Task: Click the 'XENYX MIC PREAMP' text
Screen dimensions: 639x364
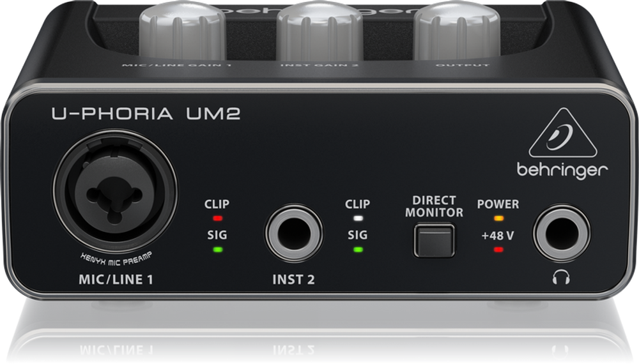Action: tap(116, 259)
